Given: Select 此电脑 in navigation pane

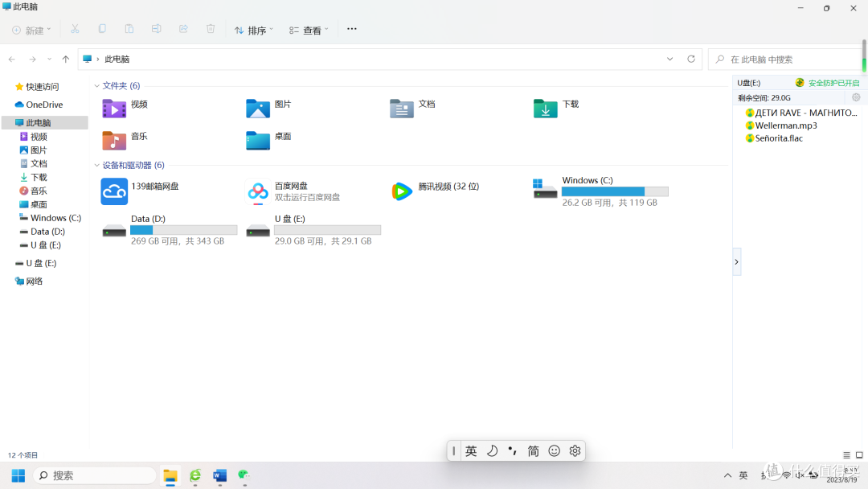Looking at the screenshot, I should [44, 122].
